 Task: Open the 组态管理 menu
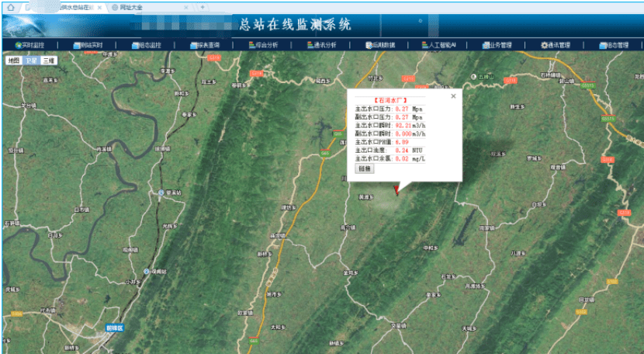[x=617, y=46]
